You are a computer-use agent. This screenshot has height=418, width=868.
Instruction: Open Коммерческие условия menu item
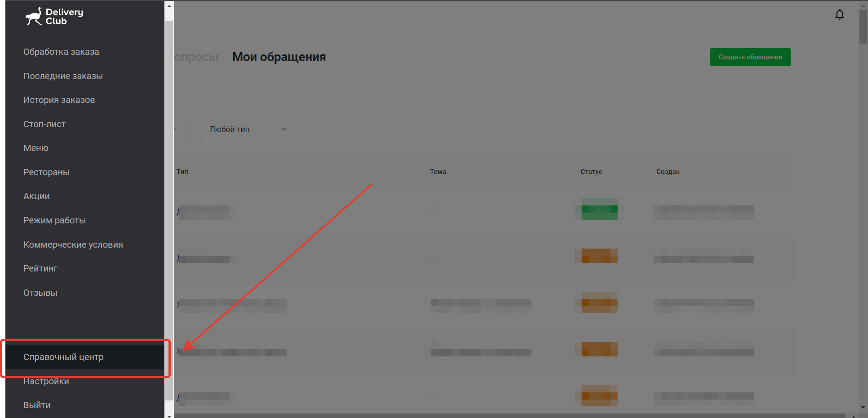pos(73,245)
